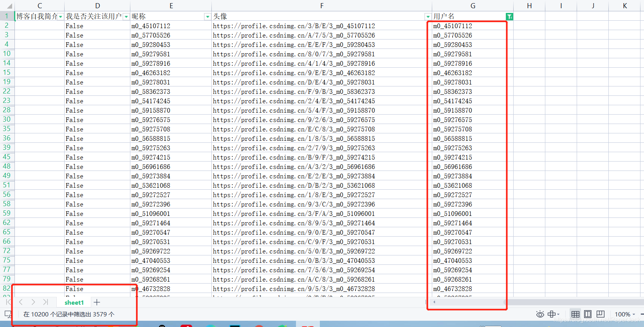Click the 头像 header cell
644x327 pixels.
click(x=321, y=16)
